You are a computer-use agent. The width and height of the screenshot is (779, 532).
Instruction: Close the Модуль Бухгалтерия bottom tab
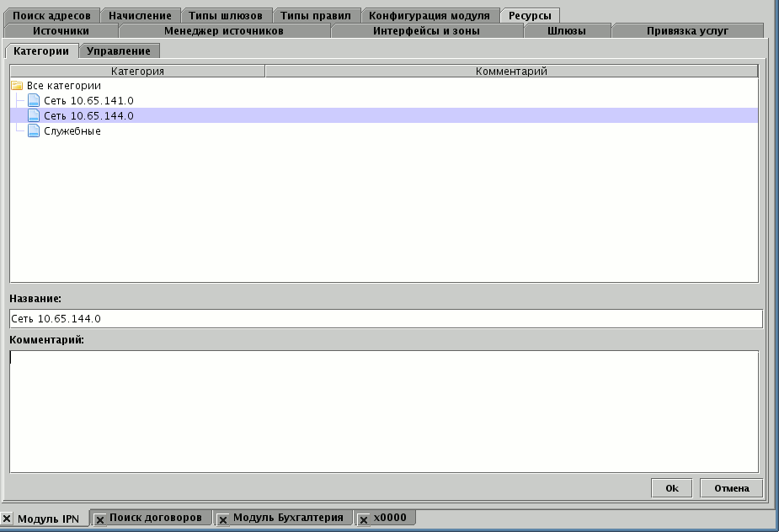pyautogui.click(x=223, y=519)
